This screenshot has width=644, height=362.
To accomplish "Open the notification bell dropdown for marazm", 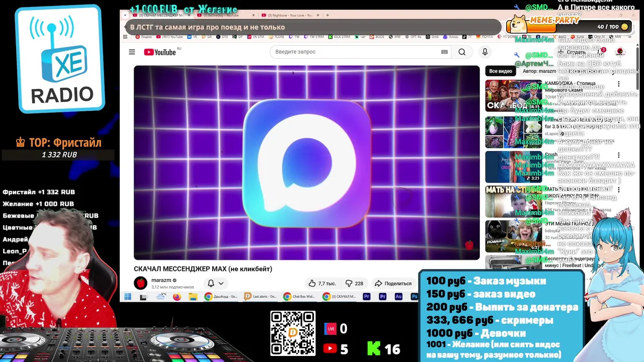I will pos(215,283).
